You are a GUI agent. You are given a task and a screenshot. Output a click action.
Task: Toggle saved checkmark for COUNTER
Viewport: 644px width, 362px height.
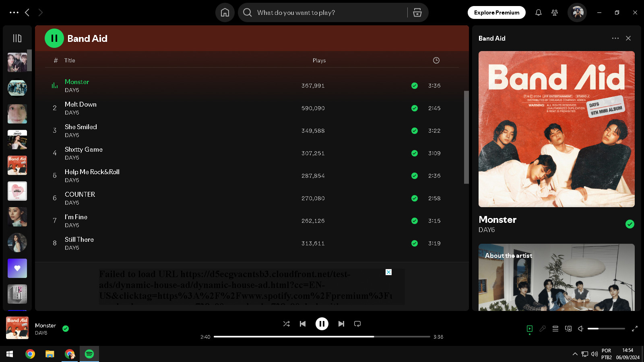point(415,198)
